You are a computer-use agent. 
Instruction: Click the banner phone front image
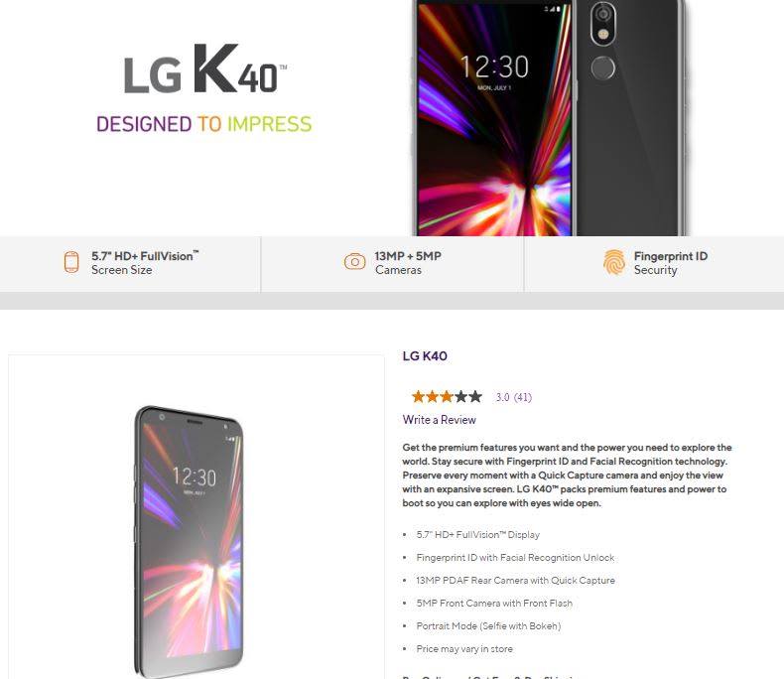tap(493, 118)
